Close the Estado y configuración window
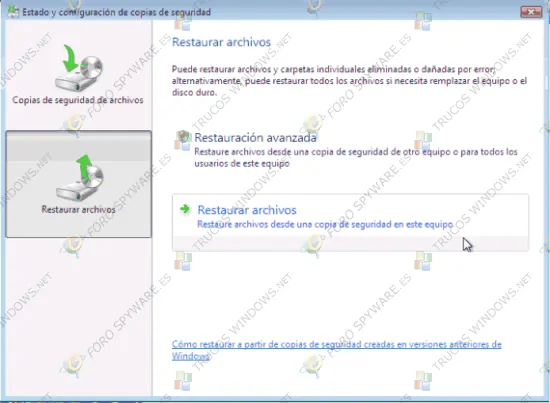550x403 pixels. coord(531,12)
